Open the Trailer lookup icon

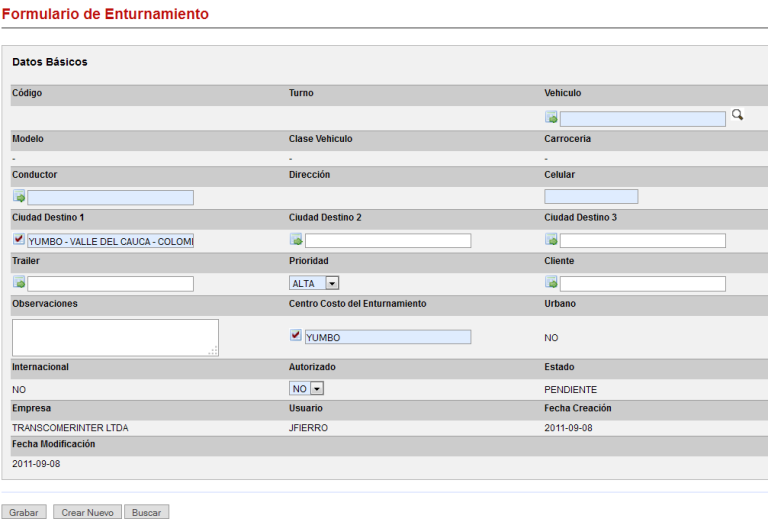pos(19,283)
